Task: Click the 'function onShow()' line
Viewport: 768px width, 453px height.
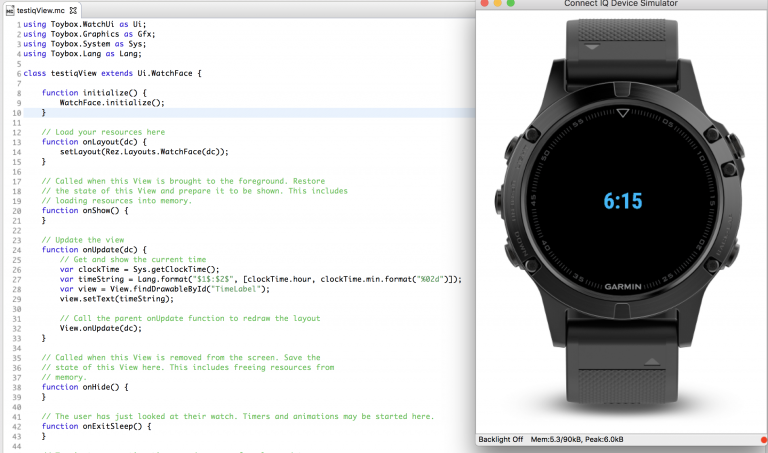Action: 85,210
